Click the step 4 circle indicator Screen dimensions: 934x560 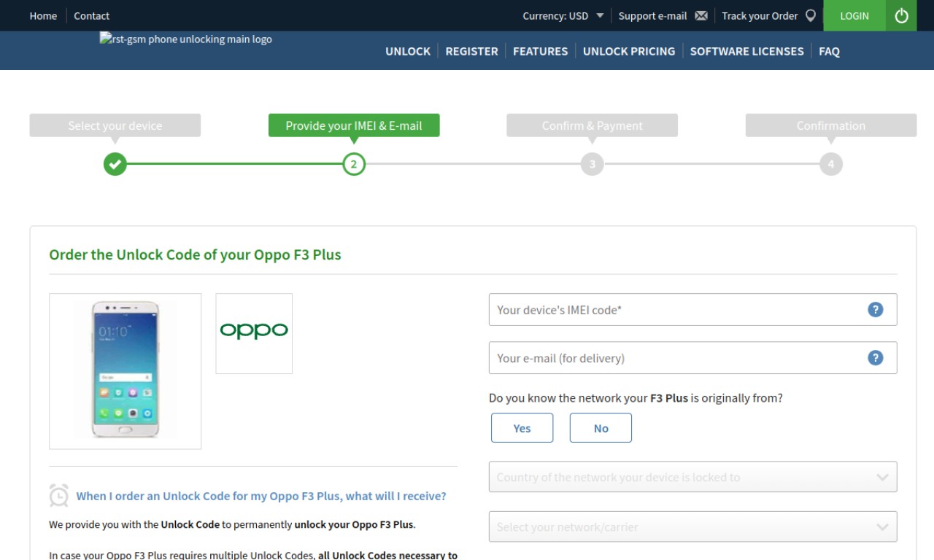pos(831,164)
